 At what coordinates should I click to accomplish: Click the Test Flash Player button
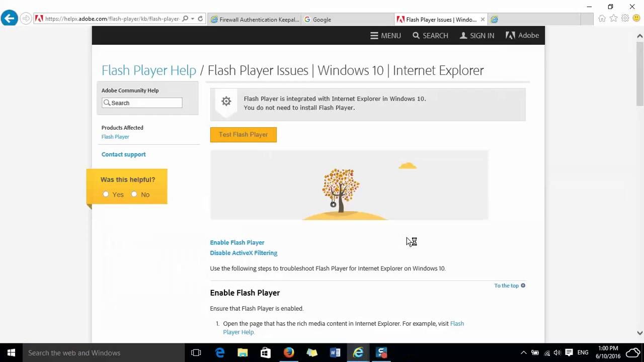point(244,135)
